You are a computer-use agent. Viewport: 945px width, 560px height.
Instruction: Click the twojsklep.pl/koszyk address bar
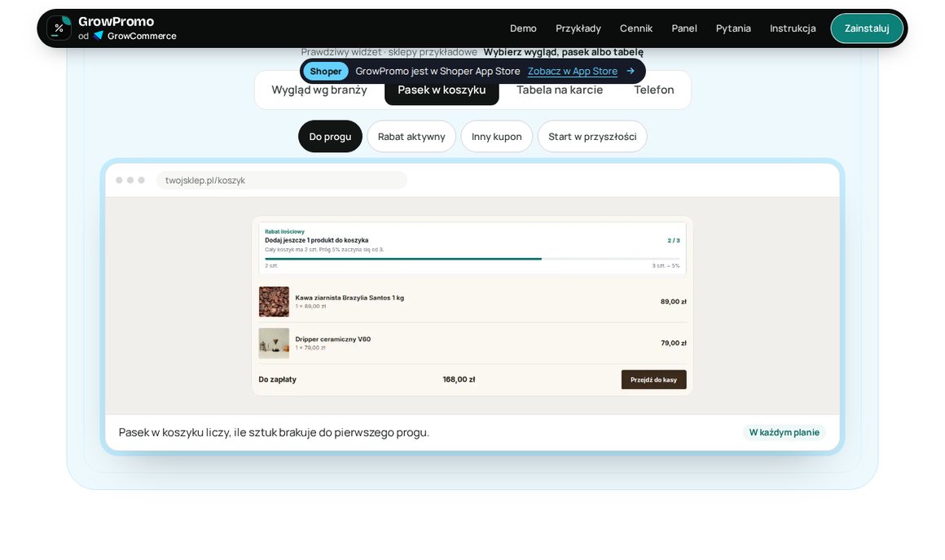(282, 180)
